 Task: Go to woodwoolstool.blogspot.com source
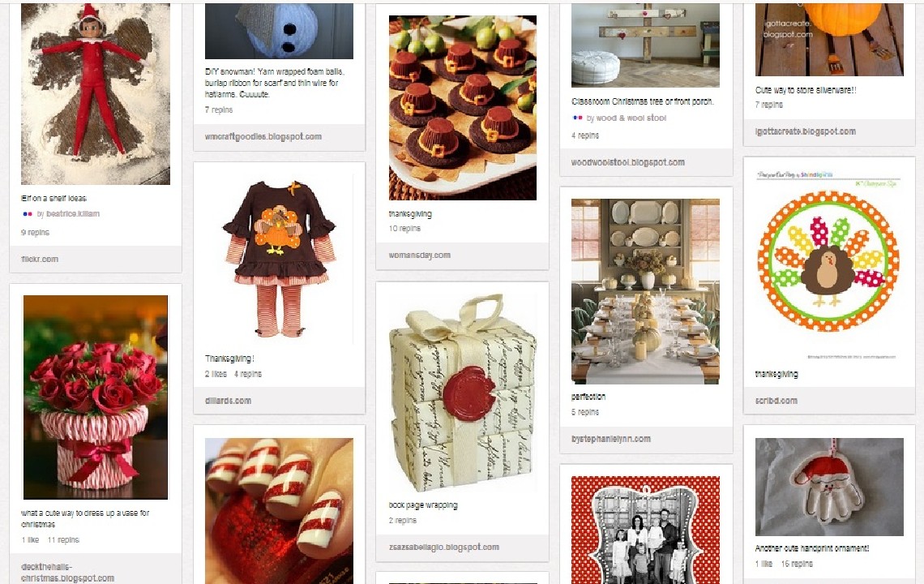(x=628, y=162)
